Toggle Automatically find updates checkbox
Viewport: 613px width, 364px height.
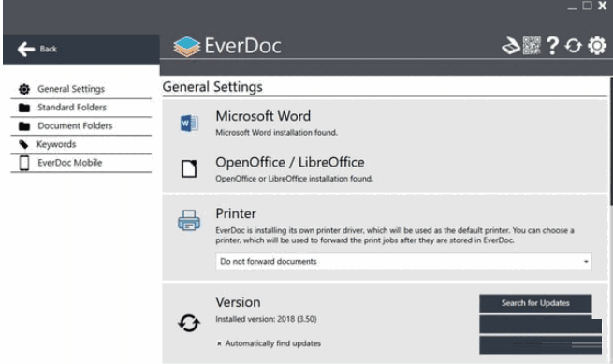(x=219, y=343)
